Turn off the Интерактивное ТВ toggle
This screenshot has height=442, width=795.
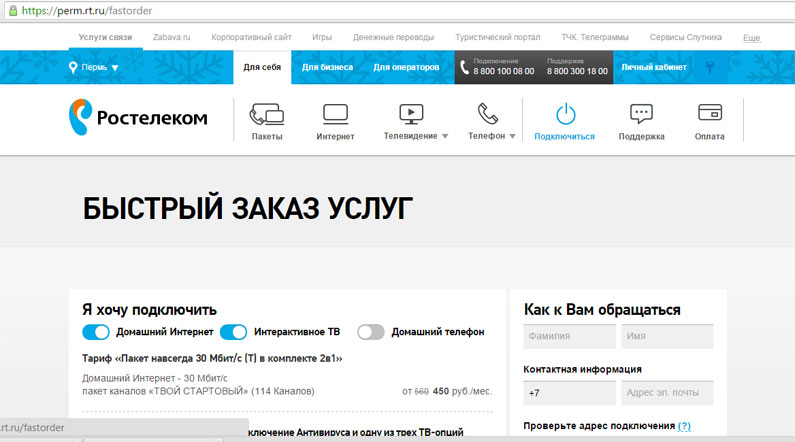click(233, 332)
